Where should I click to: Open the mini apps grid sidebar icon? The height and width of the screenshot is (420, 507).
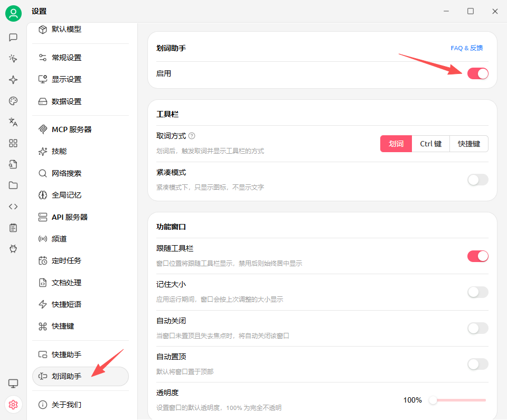pos(13,143)
